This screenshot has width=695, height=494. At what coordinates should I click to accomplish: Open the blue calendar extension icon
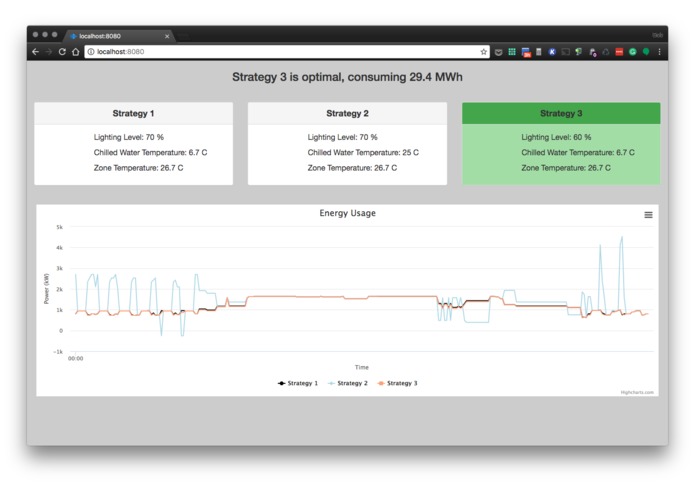(x=526, y=52)
